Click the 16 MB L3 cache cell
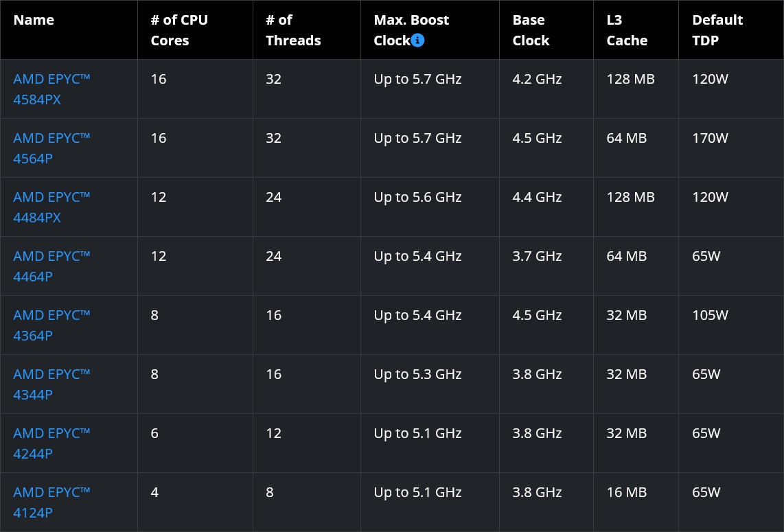The image size is (784, 532). pos(626,492)
